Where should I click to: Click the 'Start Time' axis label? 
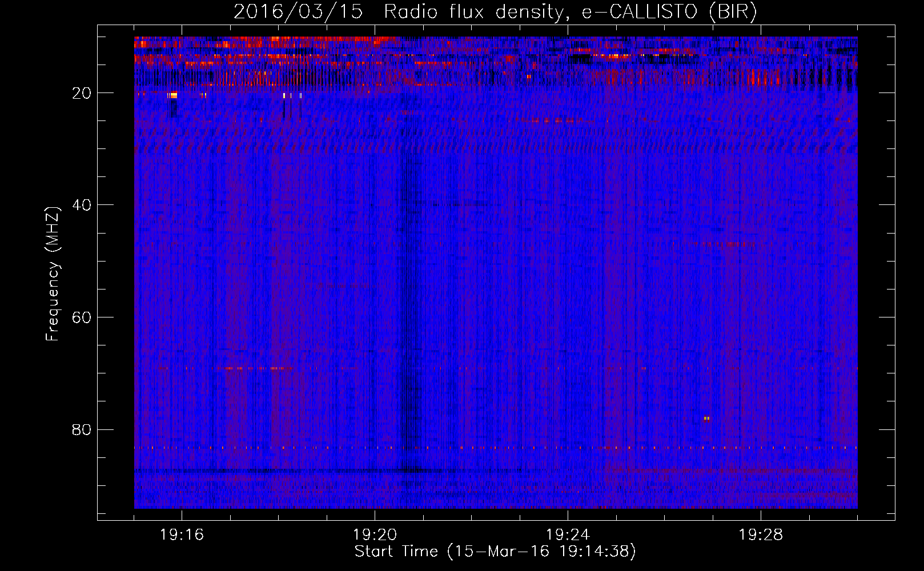click(x=495, y=552)
